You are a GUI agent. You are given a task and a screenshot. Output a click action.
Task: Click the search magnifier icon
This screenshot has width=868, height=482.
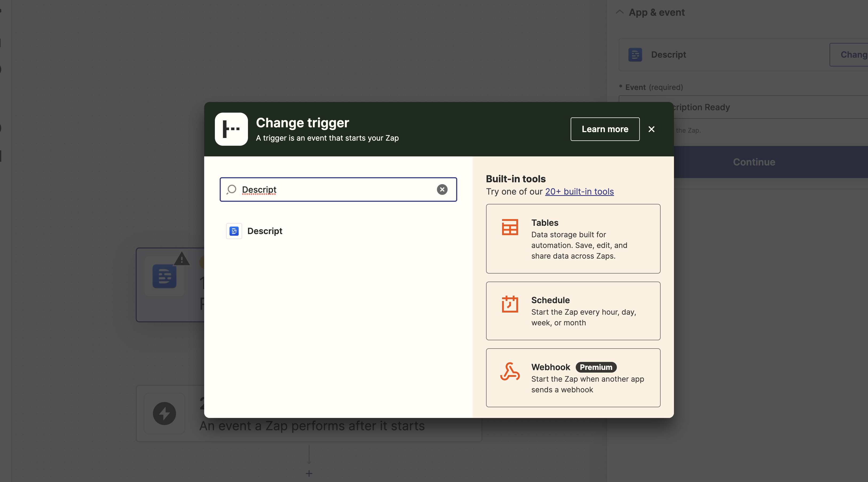coord(231,189)
